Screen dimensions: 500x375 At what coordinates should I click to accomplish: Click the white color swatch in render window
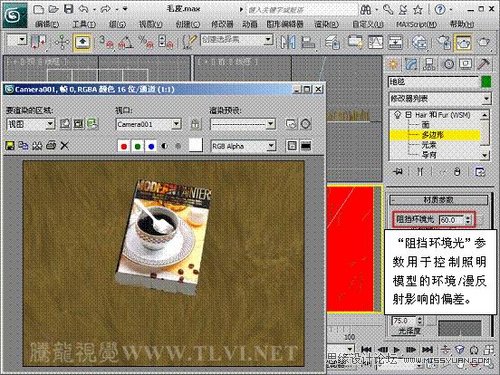196,145
